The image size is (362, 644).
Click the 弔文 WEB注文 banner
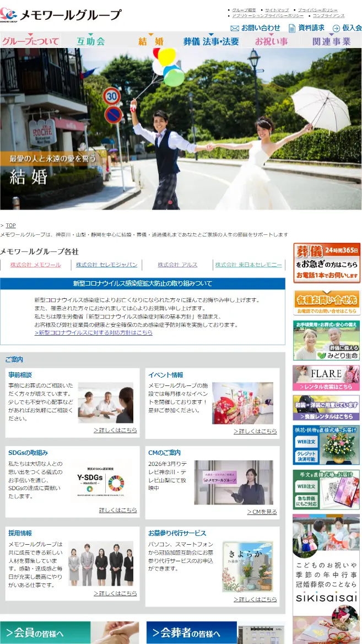(x=326, y=490)
